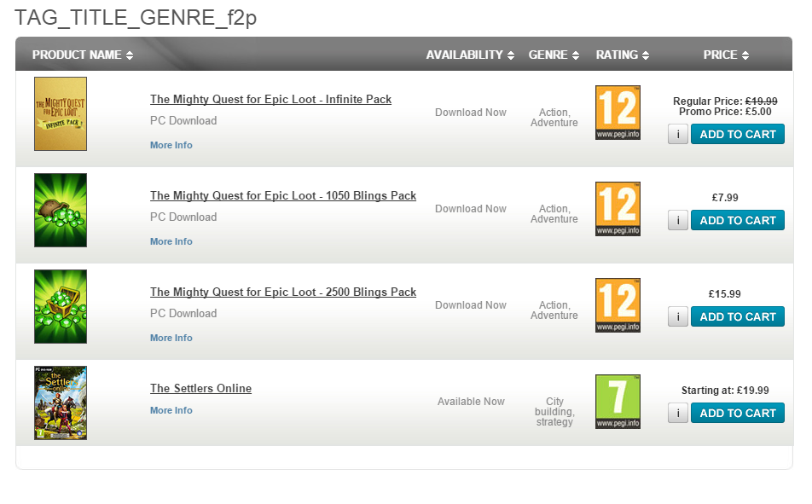Viewport: 812px width, 504px height.
Task: Show info icon for The Settlers Online
Action: [678, 413]
